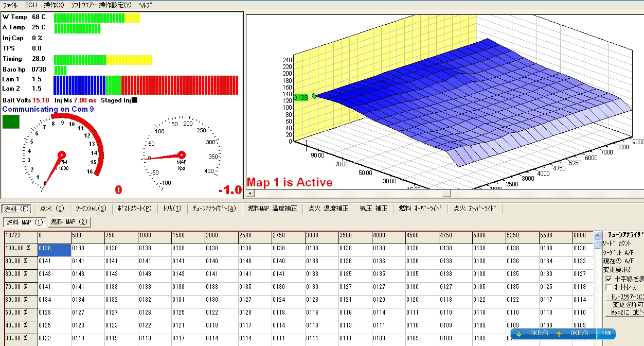
Task: Open the 点火 オーバーライド tab
Action: coord(475,209)
